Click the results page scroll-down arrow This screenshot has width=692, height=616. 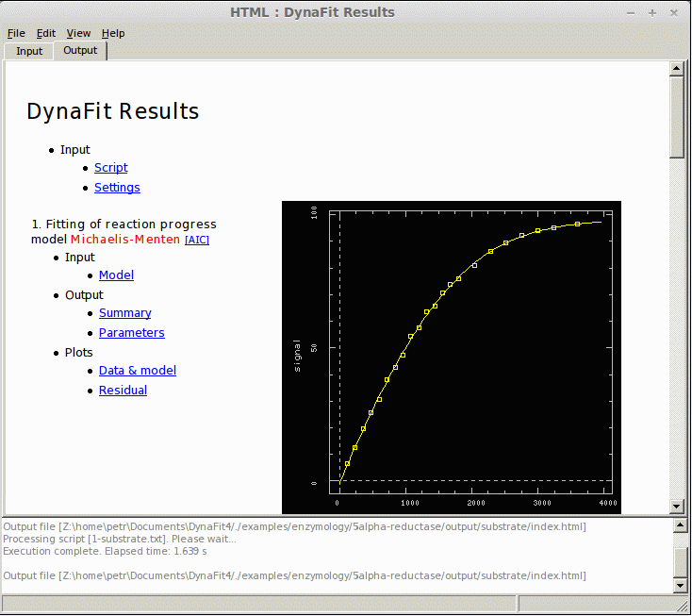pos(677,506)
